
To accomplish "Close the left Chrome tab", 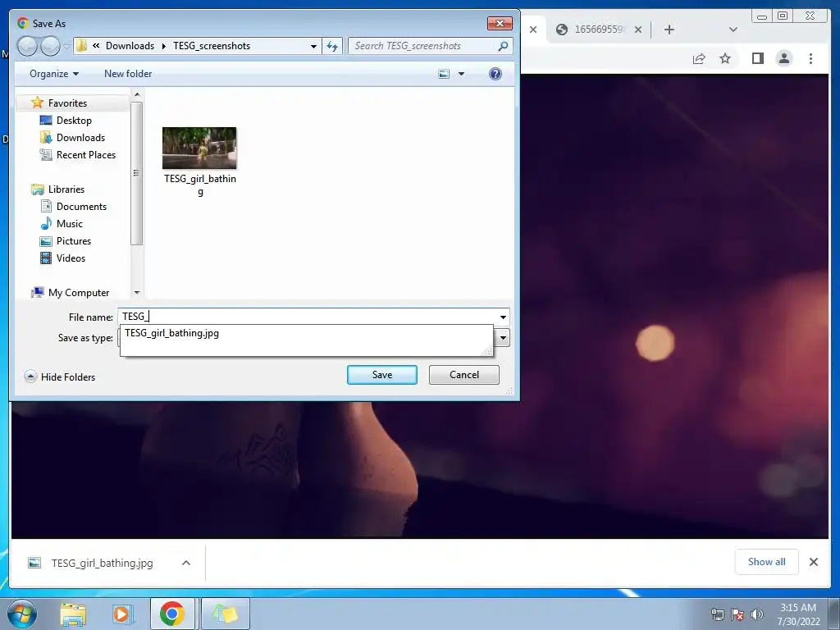I will [533, 30].
